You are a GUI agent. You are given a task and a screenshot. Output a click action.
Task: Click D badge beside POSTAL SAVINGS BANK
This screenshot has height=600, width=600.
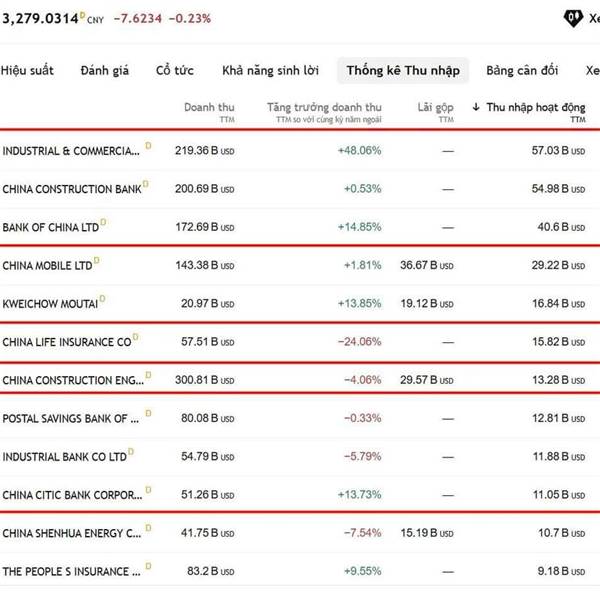[148, 413]
